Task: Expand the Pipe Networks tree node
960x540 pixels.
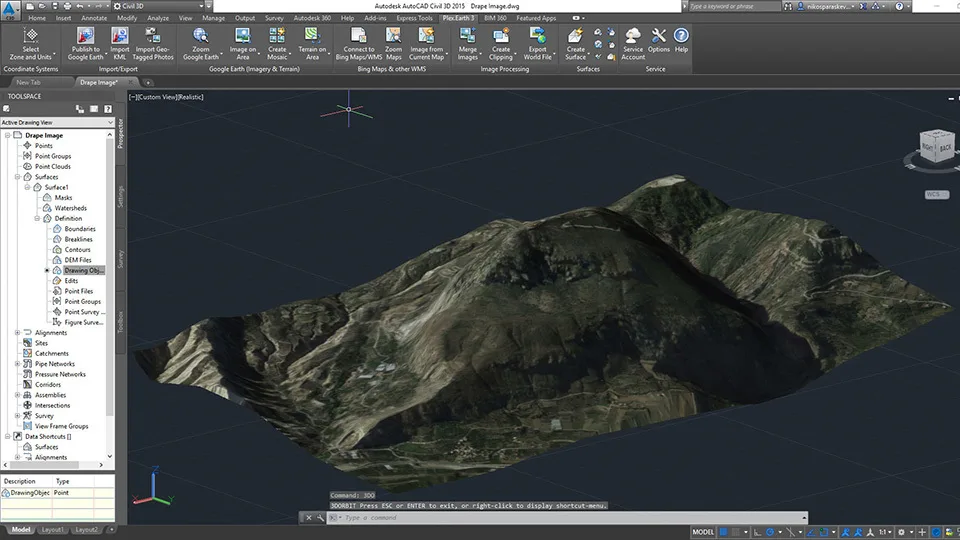Action: pyautogui.click(x=17, y=364)
